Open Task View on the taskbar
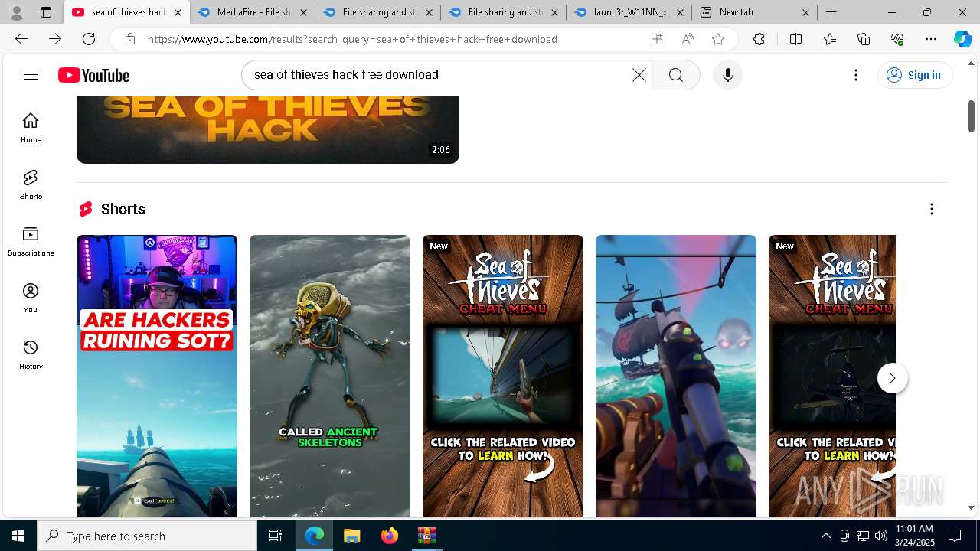 click(276, 536)
